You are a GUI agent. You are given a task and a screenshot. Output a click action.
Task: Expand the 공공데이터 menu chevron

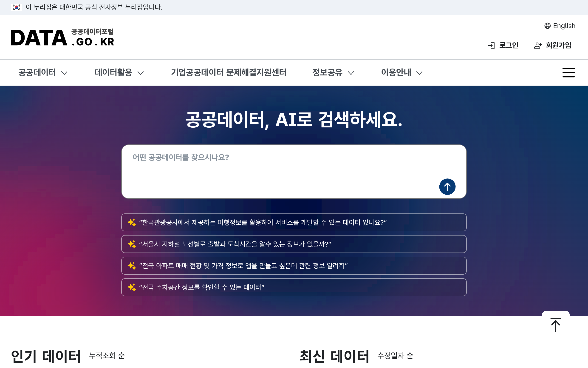(x=64, y=73)
